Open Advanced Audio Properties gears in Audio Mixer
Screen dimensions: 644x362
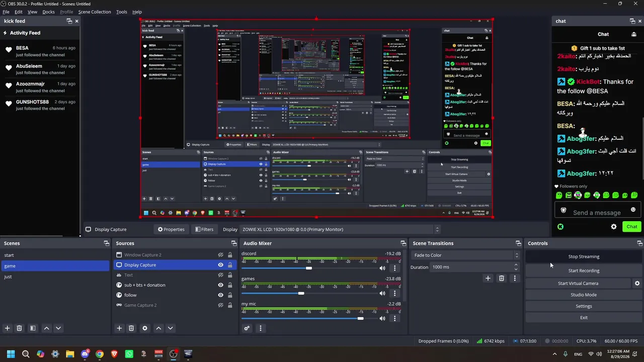247,328
